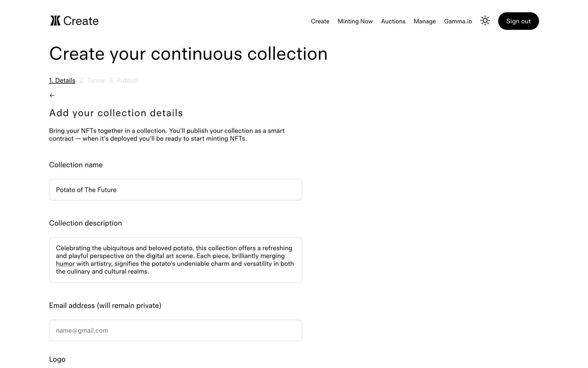
Task: Click the email address input field
Action: point(175,330)
